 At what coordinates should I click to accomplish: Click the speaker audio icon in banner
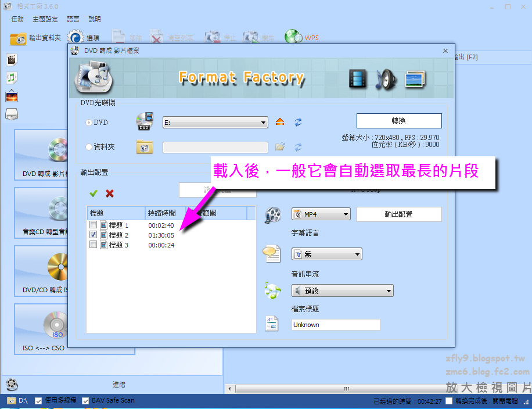tap(386, 79)
